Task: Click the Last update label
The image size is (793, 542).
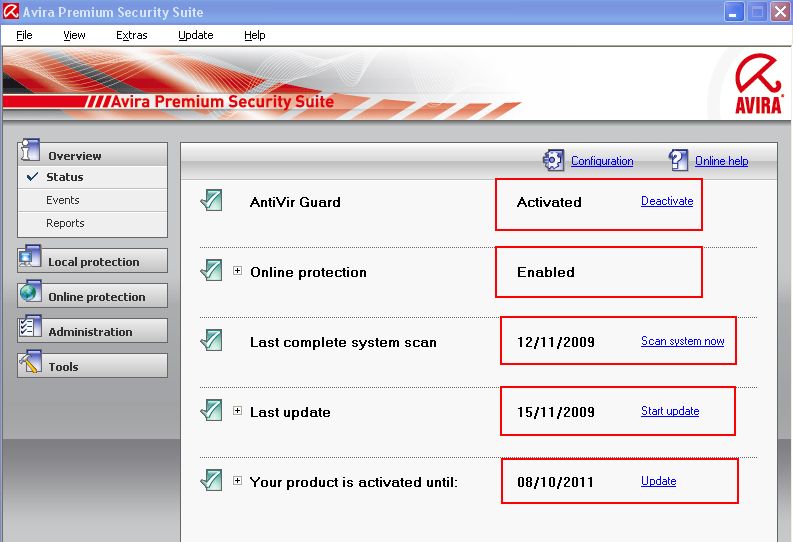Action: [x=290, y=413]
